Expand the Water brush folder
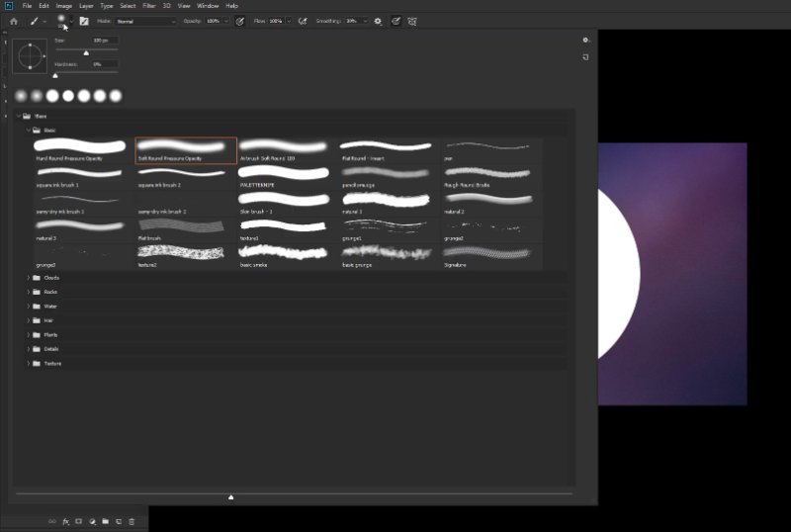This screenshot has width=791, height=532. 29,307
